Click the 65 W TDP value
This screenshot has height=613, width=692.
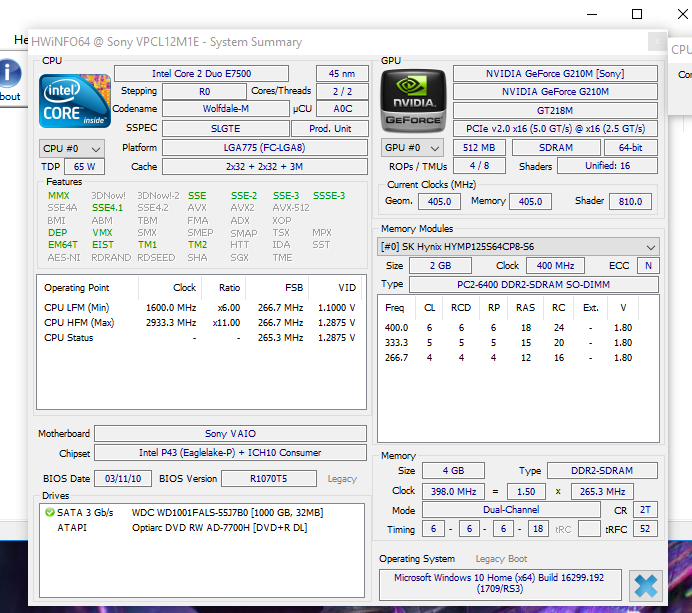(84, 167)
